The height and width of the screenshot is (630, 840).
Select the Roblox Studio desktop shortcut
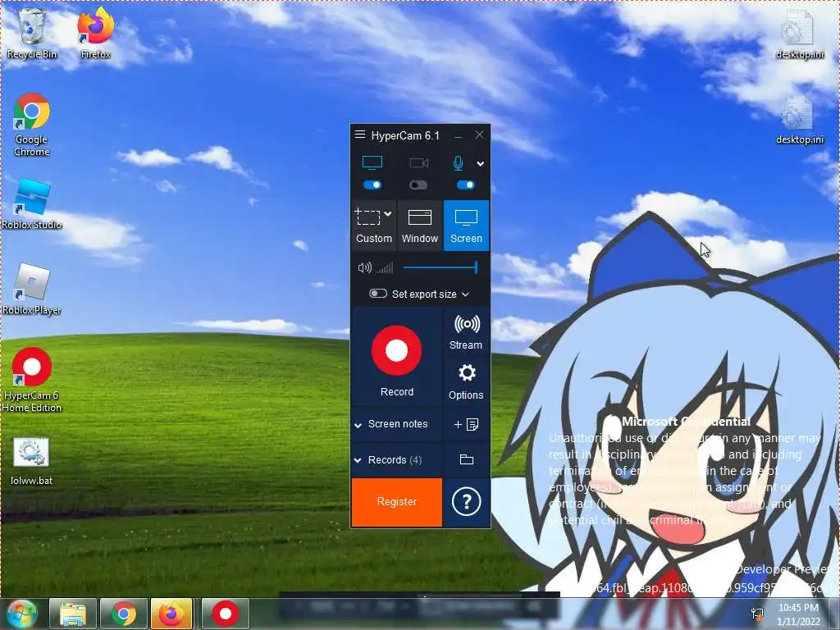point(32,204)
